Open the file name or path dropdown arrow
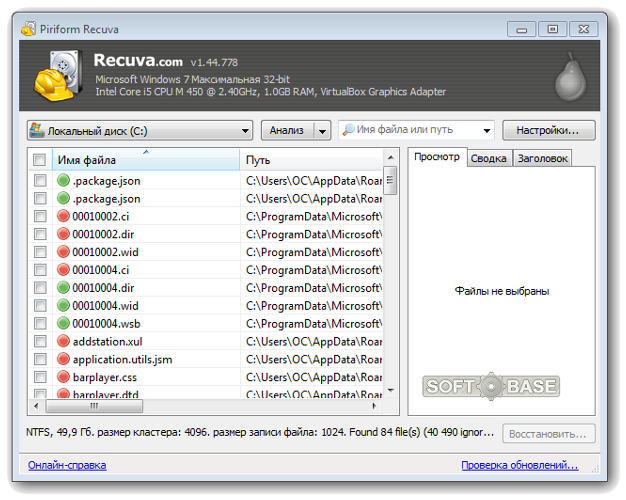The height and width of the screenshot is (500, 626). (487, 130)
